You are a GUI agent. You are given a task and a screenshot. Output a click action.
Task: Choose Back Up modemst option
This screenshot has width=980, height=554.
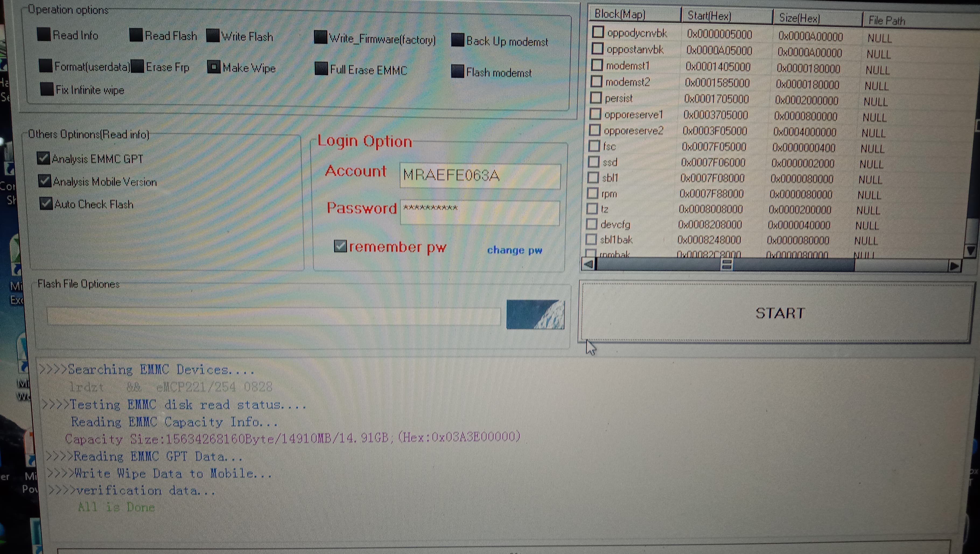[x=458, y=40]
